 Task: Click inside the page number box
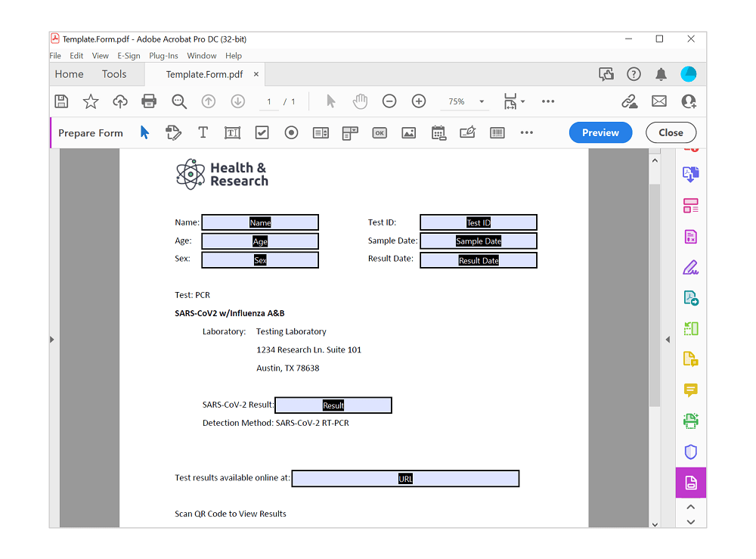268,101
